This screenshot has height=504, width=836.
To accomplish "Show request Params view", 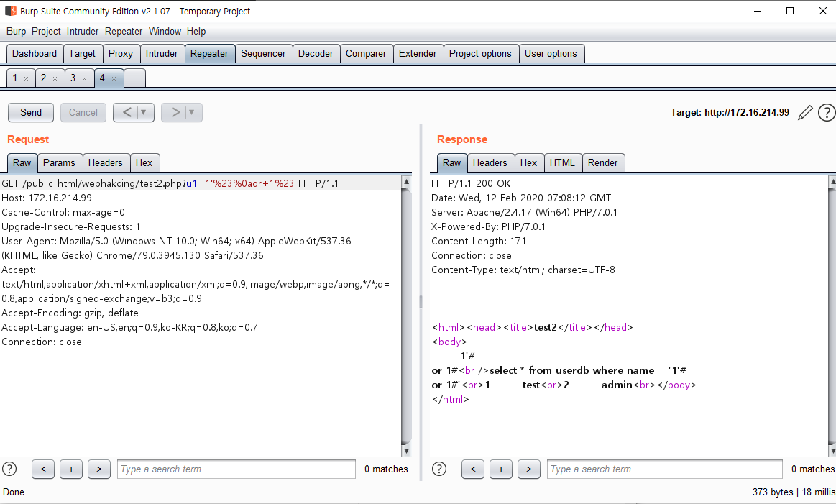I will (59, 162).
